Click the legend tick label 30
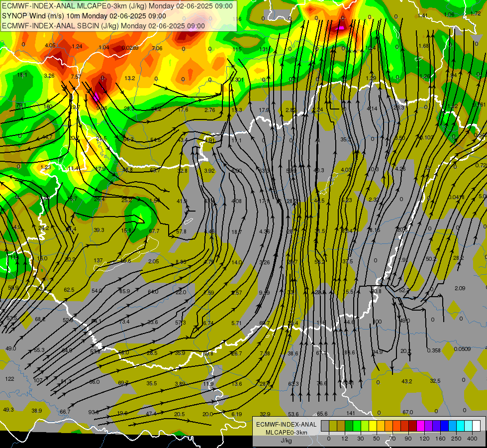487x448 pixels. point(360,439)
